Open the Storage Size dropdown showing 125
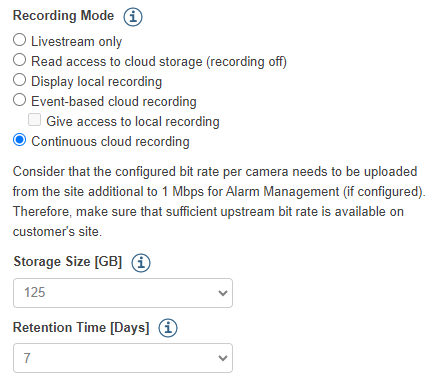The height and width of the screenshot is (391, 436). (x=123, y=293)
